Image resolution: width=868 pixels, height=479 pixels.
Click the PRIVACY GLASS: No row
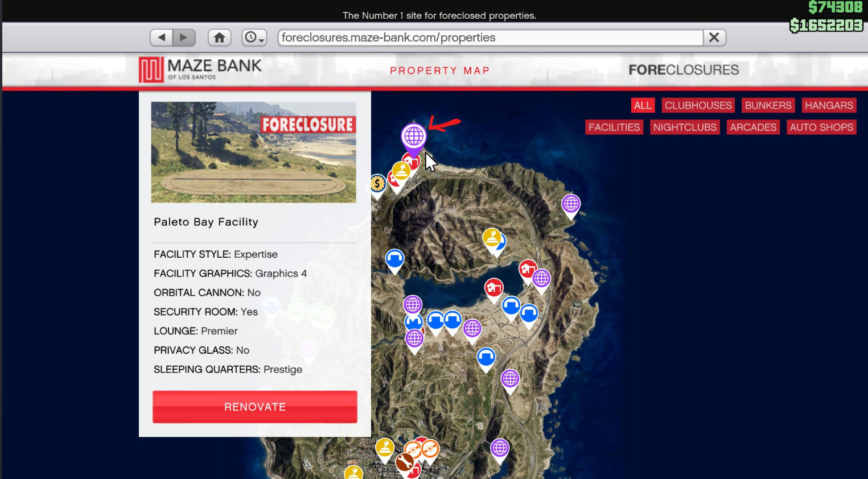[201, 350]
